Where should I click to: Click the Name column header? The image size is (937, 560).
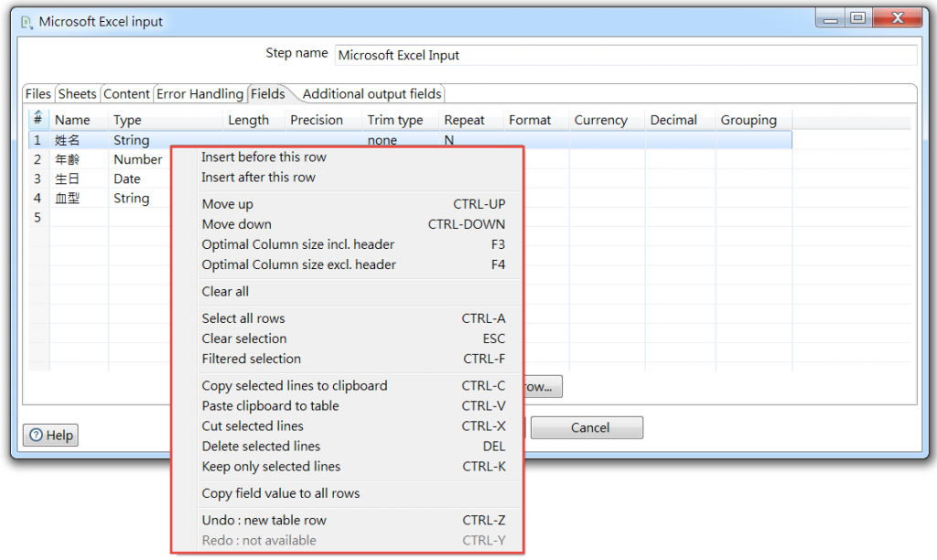point(79,120)
